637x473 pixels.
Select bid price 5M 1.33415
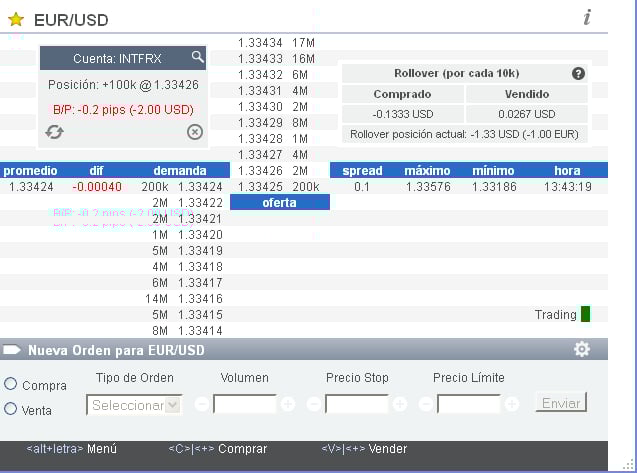(x=187, y=315)
